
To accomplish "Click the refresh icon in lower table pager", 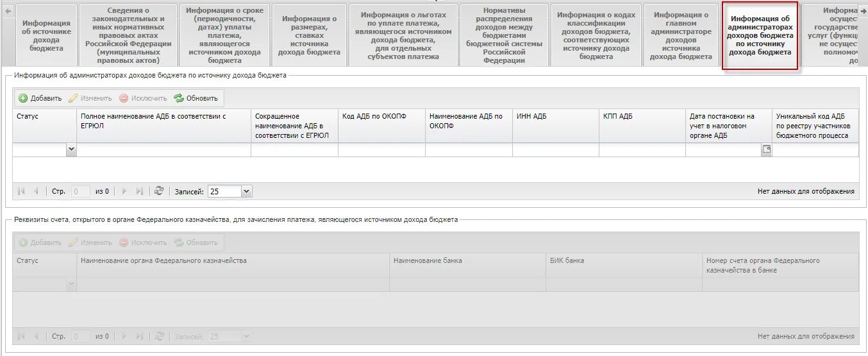I will (x=159, y=336).
